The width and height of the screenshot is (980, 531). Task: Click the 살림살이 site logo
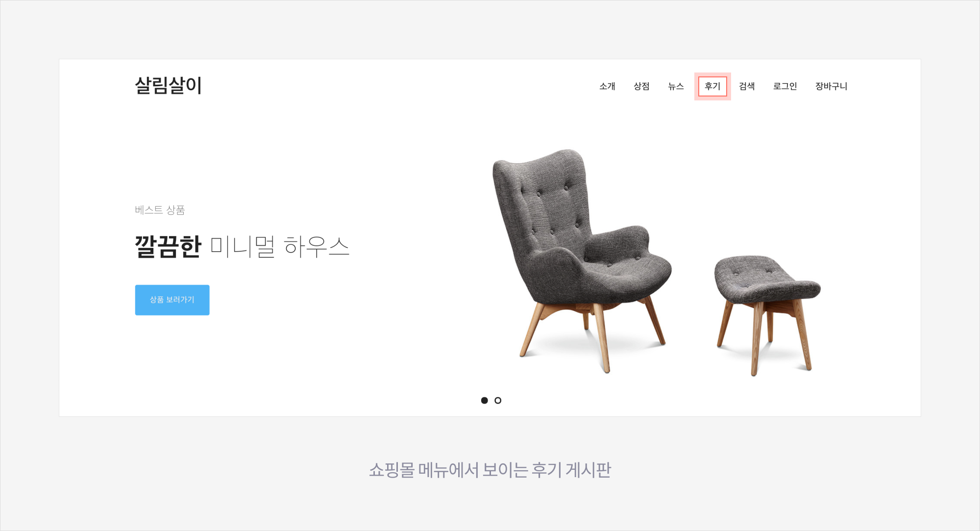click(168, 86)
